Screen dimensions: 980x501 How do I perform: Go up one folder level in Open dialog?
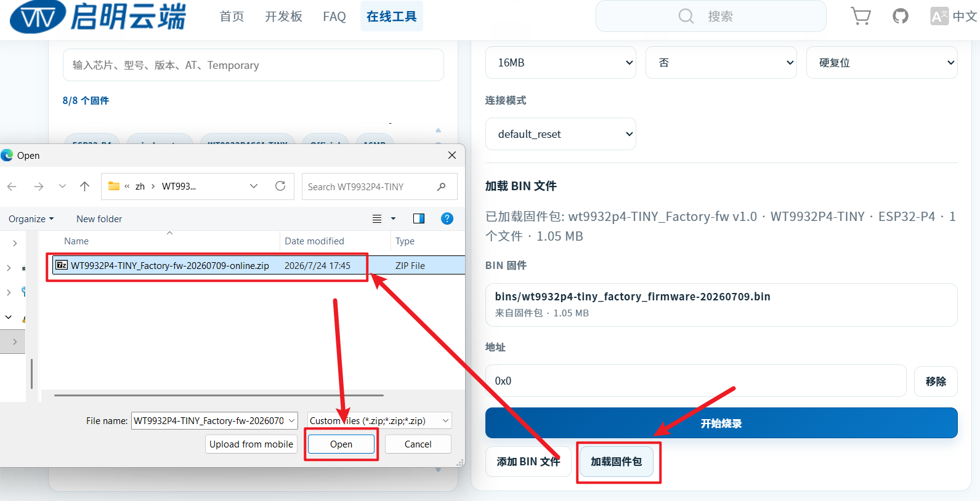point(85,186)
